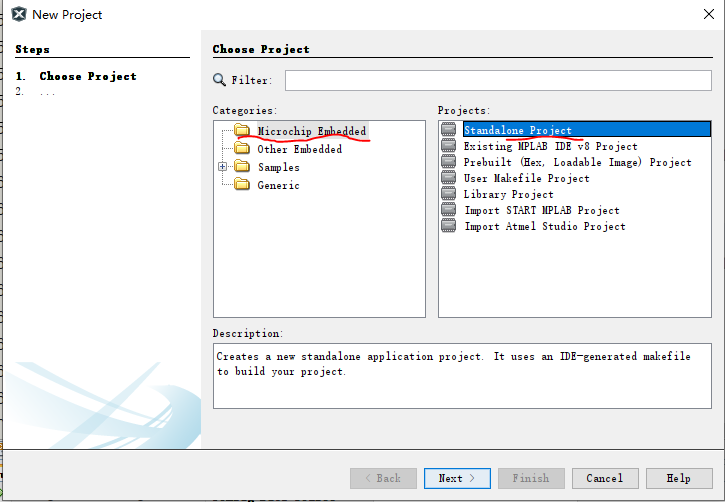Click the Next button
The height and width of the screenshot is (502, 725).
click(457, 478)
